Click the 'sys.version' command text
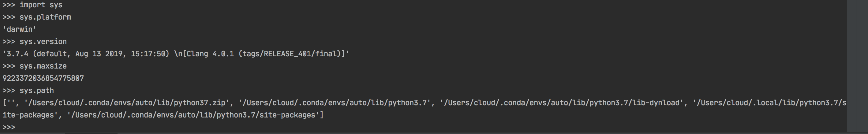868x134 pixels. coord(43,42)
